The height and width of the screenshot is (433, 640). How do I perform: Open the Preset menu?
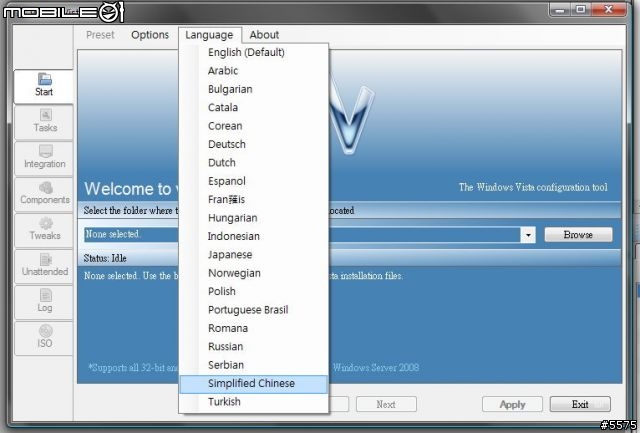tap(100, 35)
